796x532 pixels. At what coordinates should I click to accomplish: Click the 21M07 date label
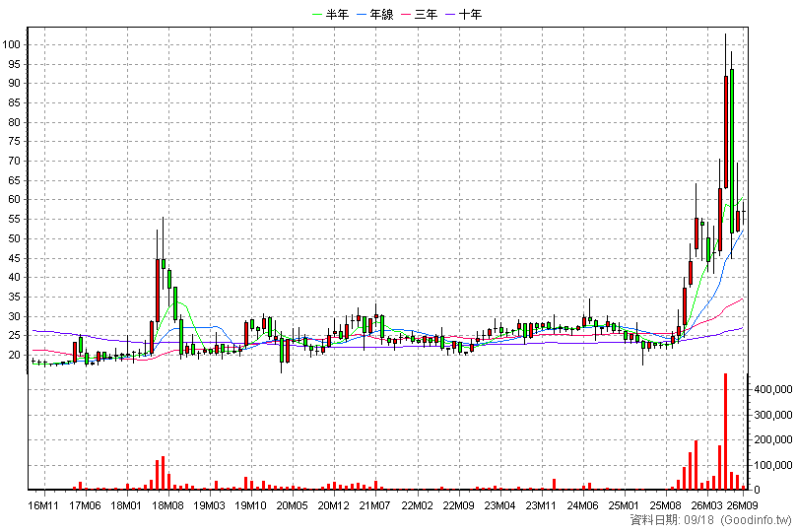(x=375, y=505)
